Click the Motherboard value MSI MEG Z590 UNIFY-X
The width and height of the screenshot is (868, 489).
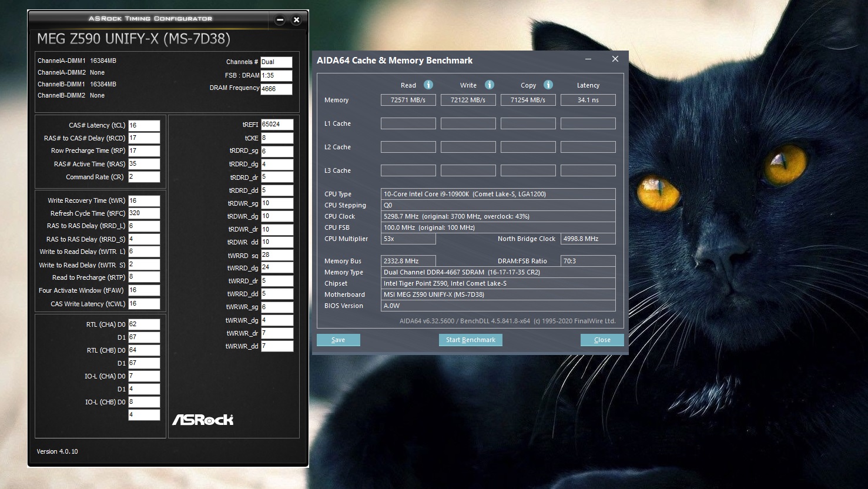click(x=498, y=294)
